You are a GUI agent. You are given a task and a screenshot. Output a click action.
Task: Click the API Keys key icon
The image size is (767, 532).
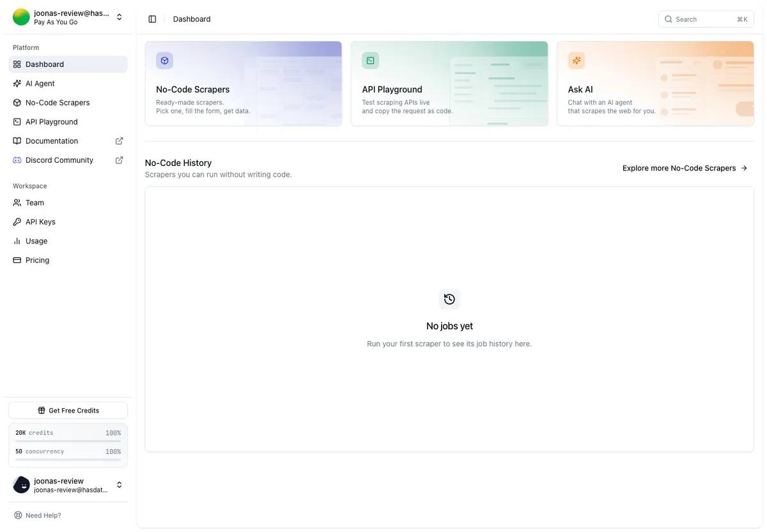click(x=17, y=222)
